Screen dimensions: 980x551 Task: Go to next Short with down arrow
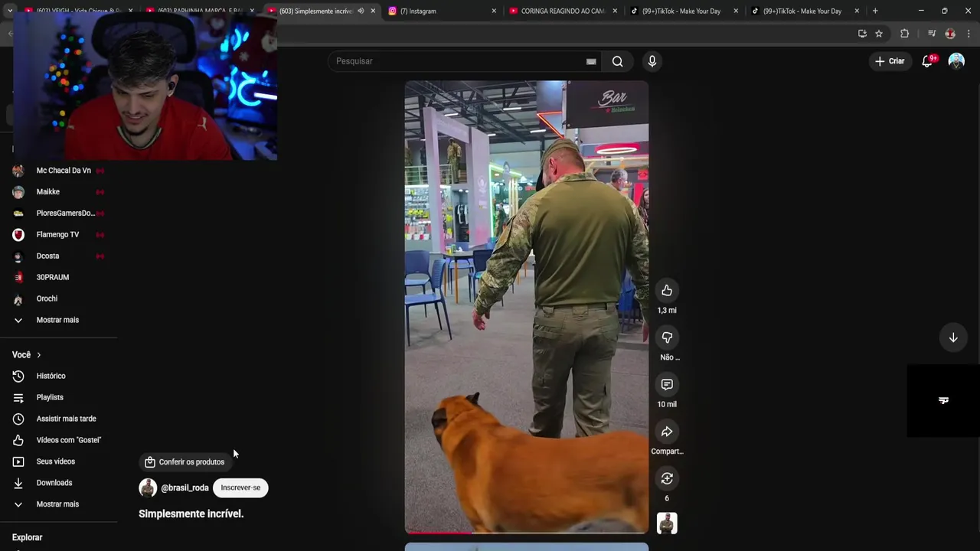pyautogui.click(x=953, y=337)
